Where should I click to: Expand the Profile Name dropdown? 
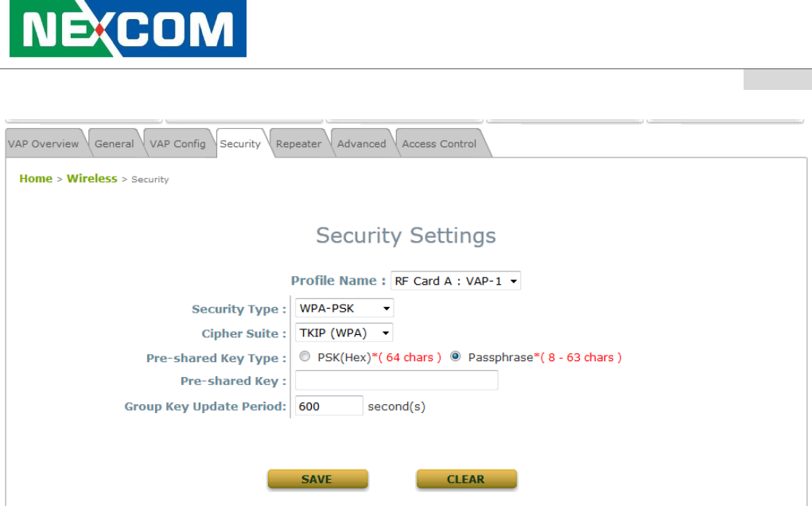coord(456,281)
